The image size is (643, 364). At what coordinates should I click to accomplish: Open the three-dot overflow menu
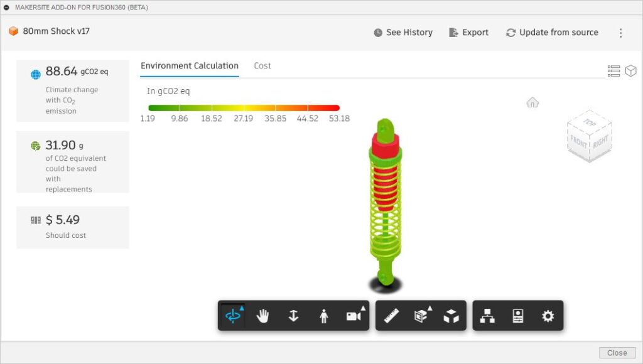coord(620,32)
